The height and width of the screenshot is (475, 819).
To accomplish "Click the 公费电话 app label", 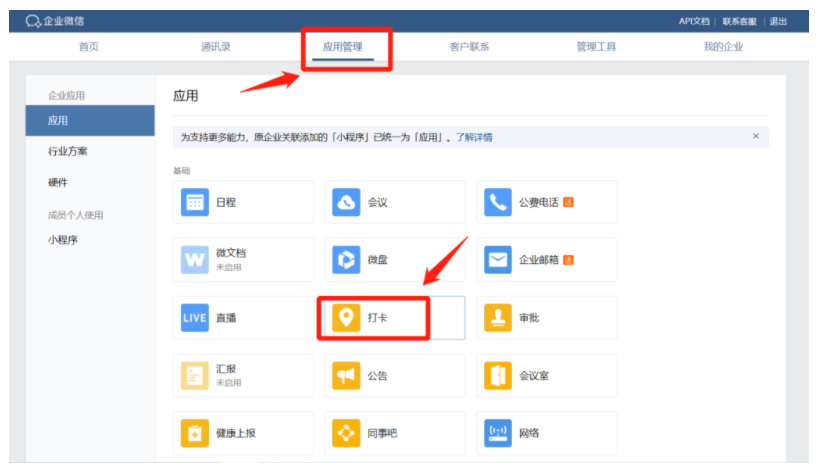I will point(539,202).
